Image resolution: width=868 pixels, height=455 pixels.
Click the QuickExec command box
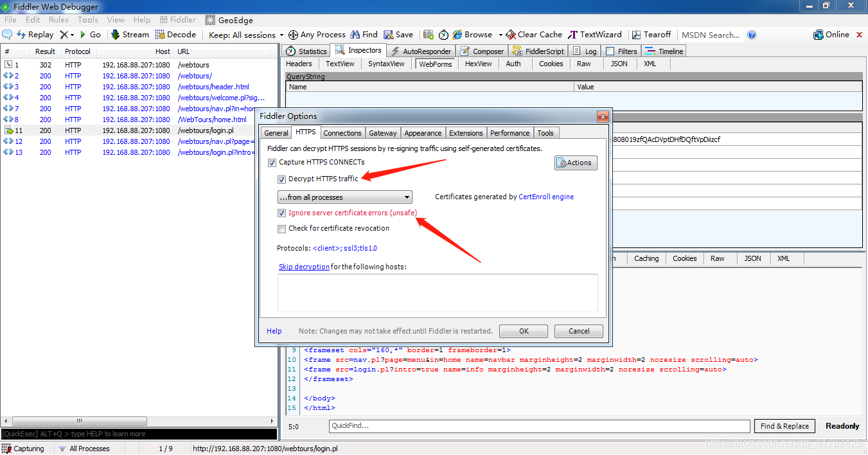[139, 434]
